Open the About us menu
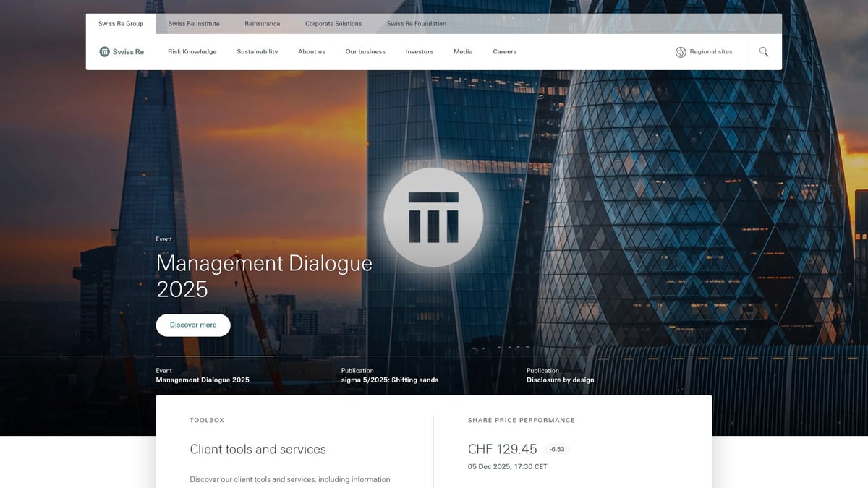Image resolution: width=868 pixels, height=488 pixels. (x=312, y=52)
